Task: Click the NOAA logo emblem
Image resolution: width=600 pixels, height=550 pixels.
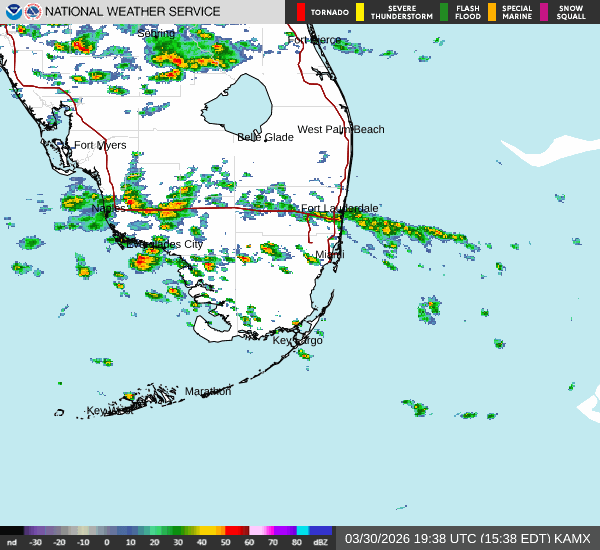Action: point(12,12)
